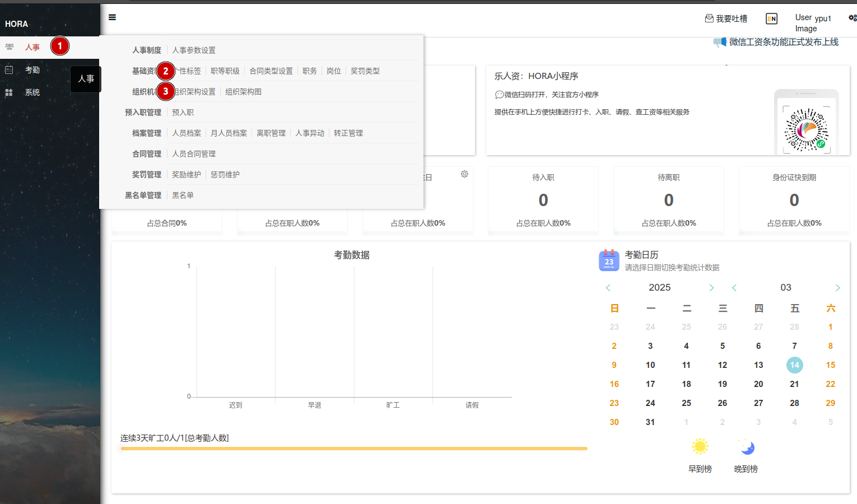
Task: Open 人事参数设置 in the menu
Action: coord(193,50)
